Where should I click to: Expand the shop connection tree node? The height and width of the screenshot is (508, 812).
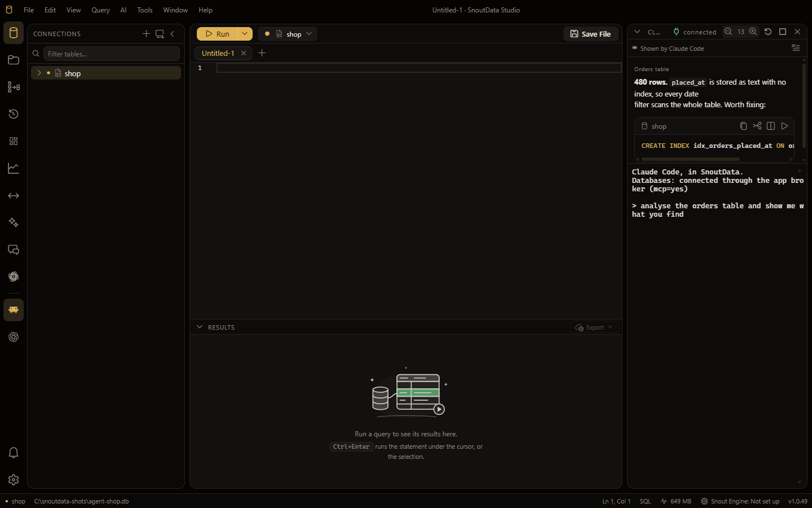point(39,73)
